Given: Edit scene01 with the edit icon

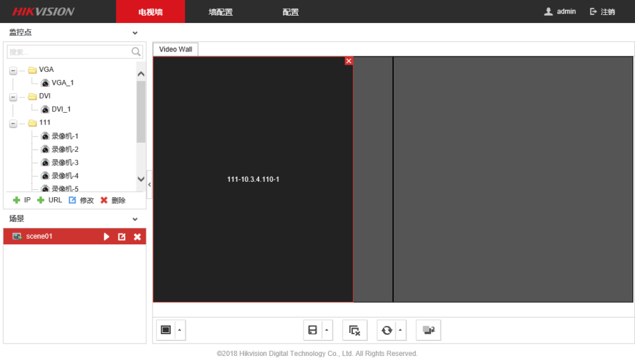Looking at the screenshot, I should (x=122, y=237).
